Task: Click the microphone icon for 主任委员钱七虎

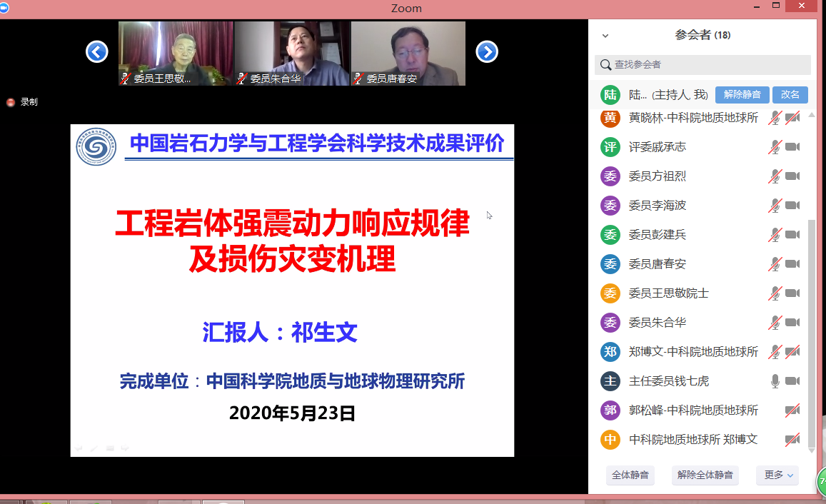Action: coord(775,381)
